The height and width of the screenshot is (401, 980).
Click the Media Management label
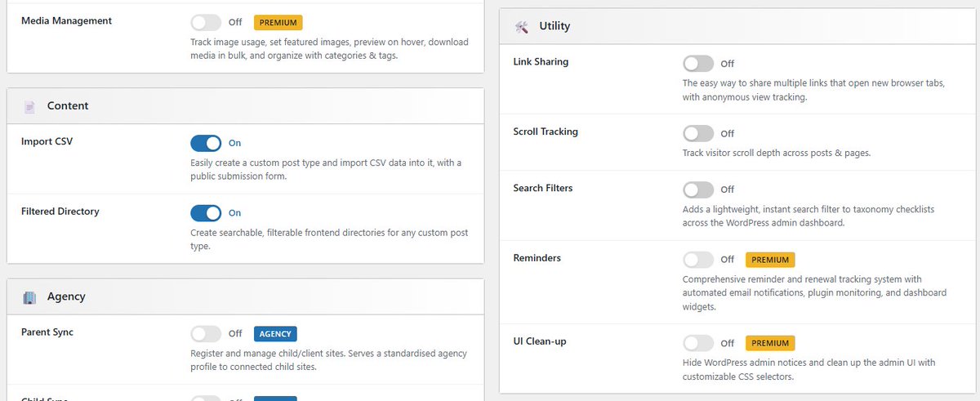click(x=67, y=20)
